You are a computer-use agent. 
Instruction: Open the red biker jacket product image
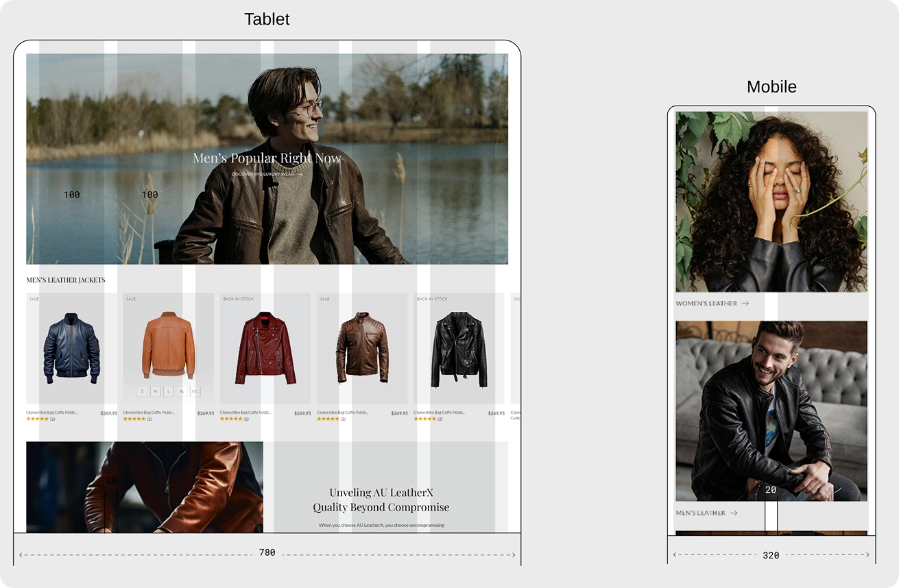(x=265, y=348)
